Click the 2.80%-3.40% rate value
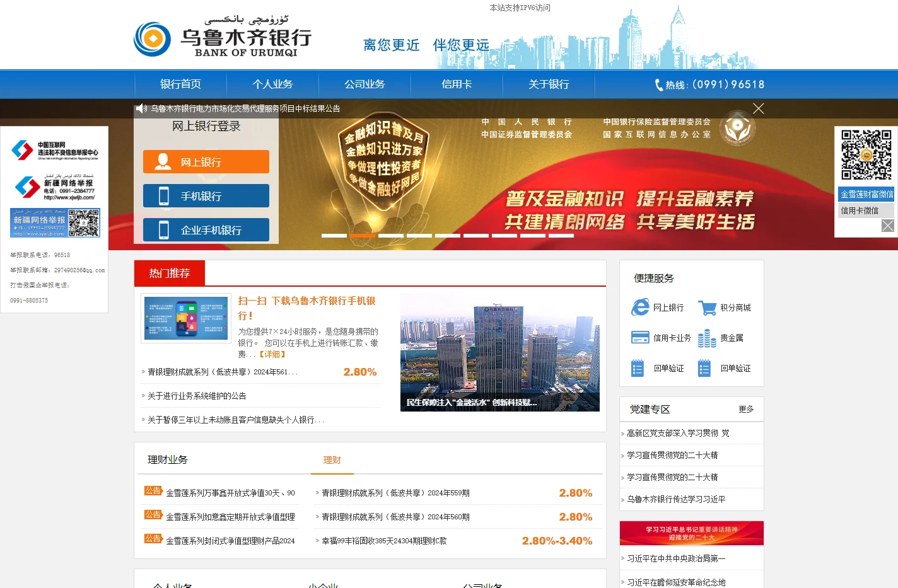898x588 pixels. click(557, 541)
